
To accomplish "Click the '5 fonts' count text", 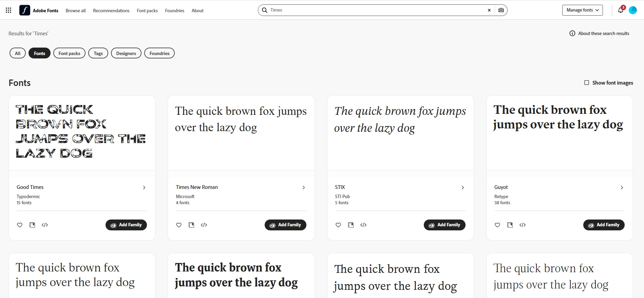I will pyautogui.click(x=342, y=203).
